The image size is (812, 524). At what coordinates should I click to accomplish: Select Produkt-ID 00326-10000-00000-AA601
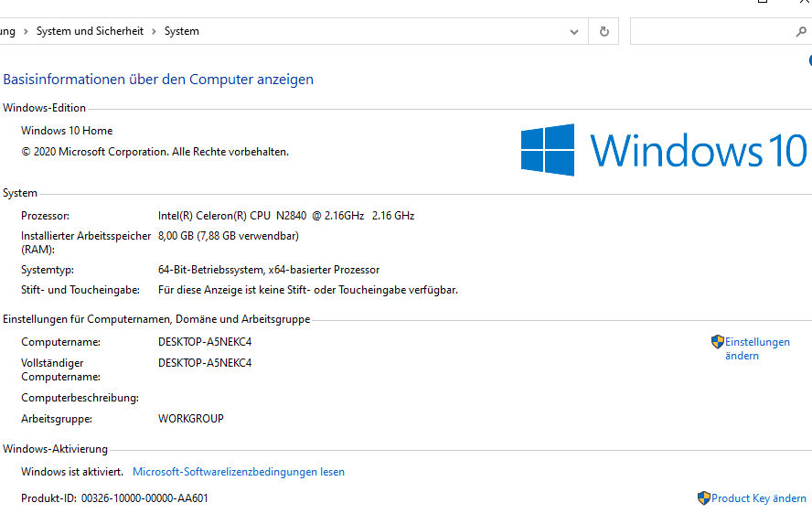[114, 498]
